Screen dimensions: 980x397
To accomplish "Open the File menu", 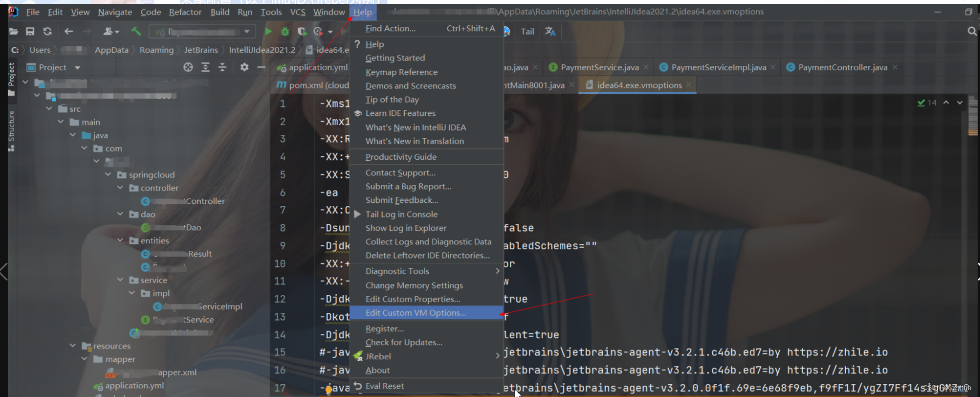I will pos(33,12).
